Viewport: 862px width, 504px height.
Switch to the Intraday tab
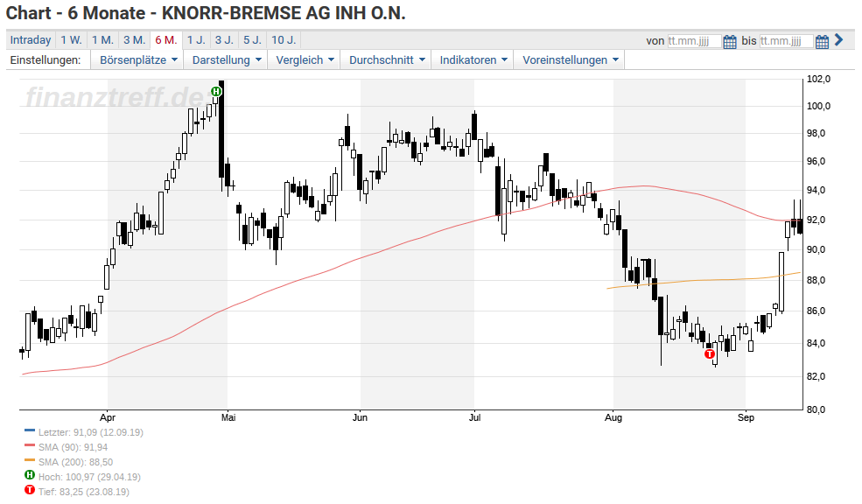tap(31, 40)
